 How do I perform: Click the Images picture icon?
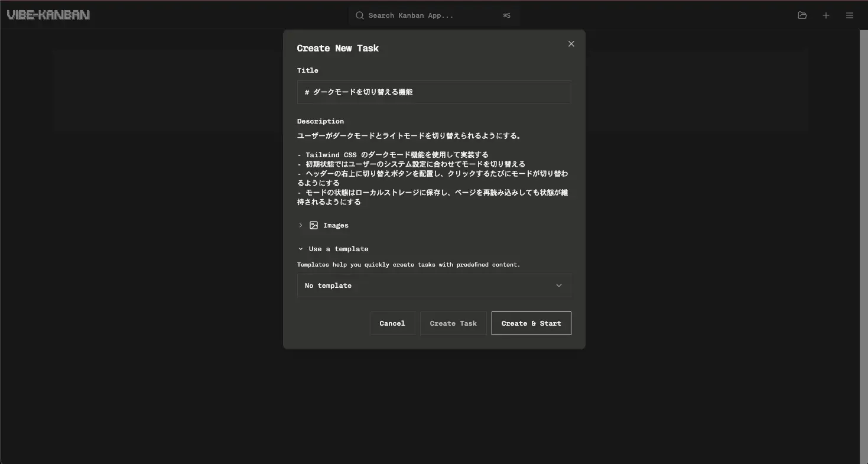coord(314,225)
